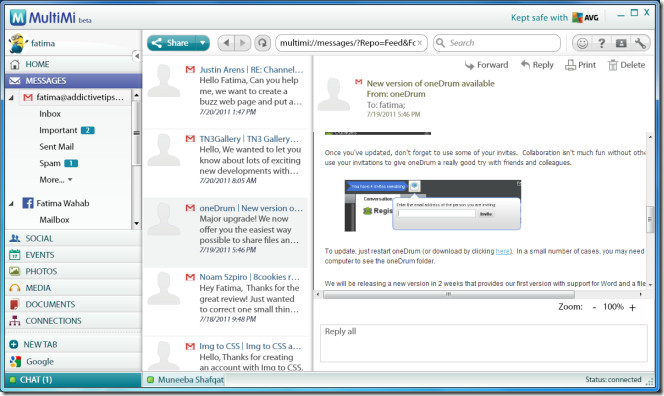This screenshot has height=396, width=664.
Task: Collapse the left sidebar panel arrow
Action: [136, 56]
